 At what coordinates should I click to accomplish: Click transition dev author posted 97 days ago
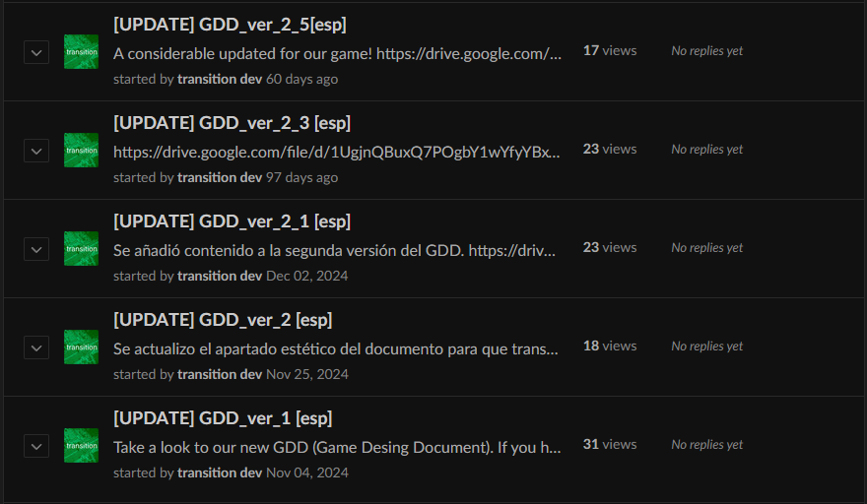[x=220, y=177]
